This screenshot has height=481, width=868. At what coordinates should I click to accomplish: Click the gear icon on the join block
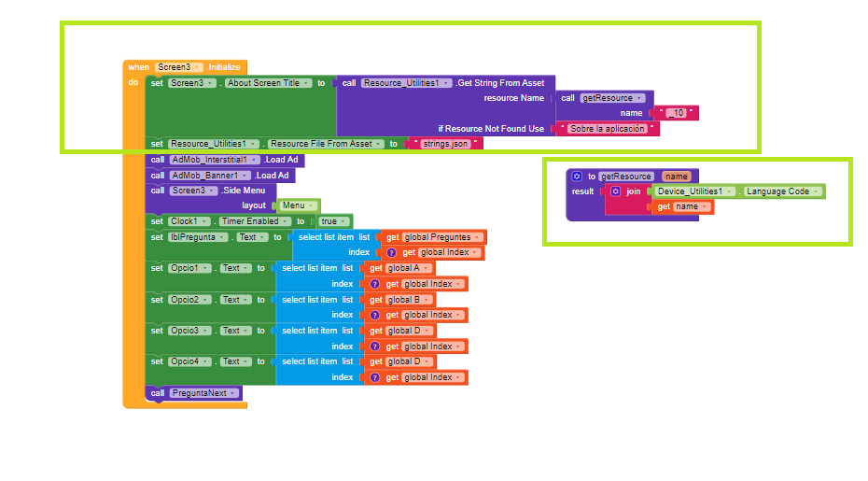point(616,191)
